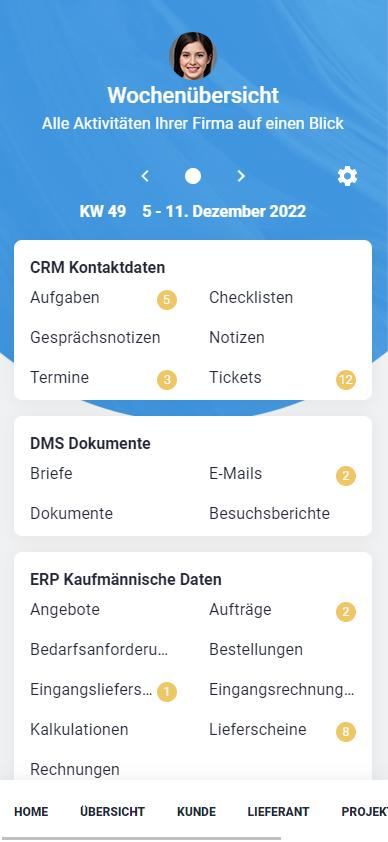Open the Bestellungen link

tap(256, 650)
